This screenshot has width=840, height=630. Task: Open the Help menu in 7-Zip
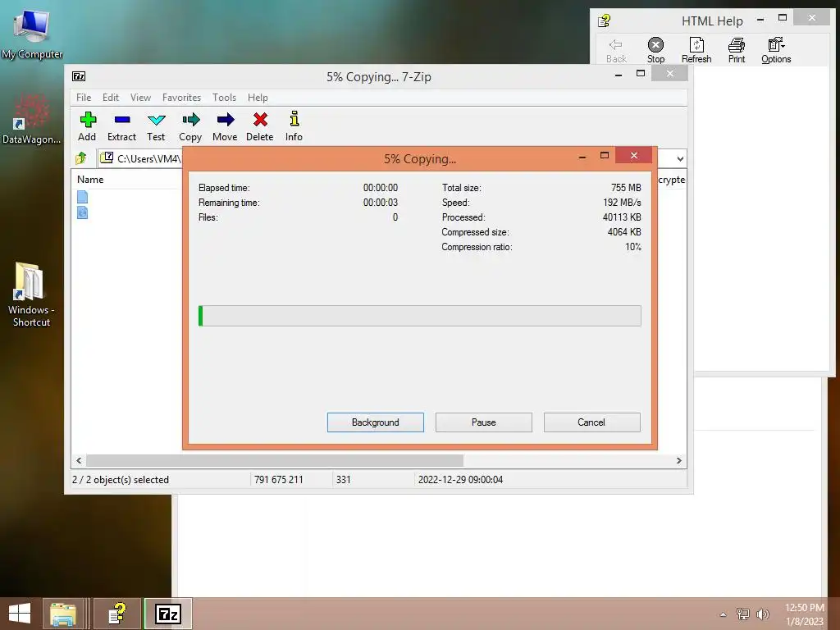(258, 98)
